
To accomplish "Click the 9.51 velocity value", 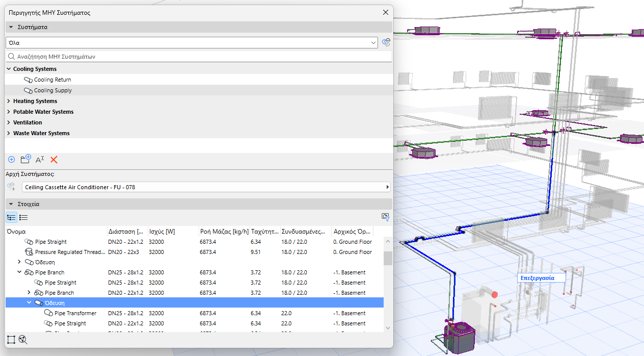I will pyautogui.click(x=256, y=252).
